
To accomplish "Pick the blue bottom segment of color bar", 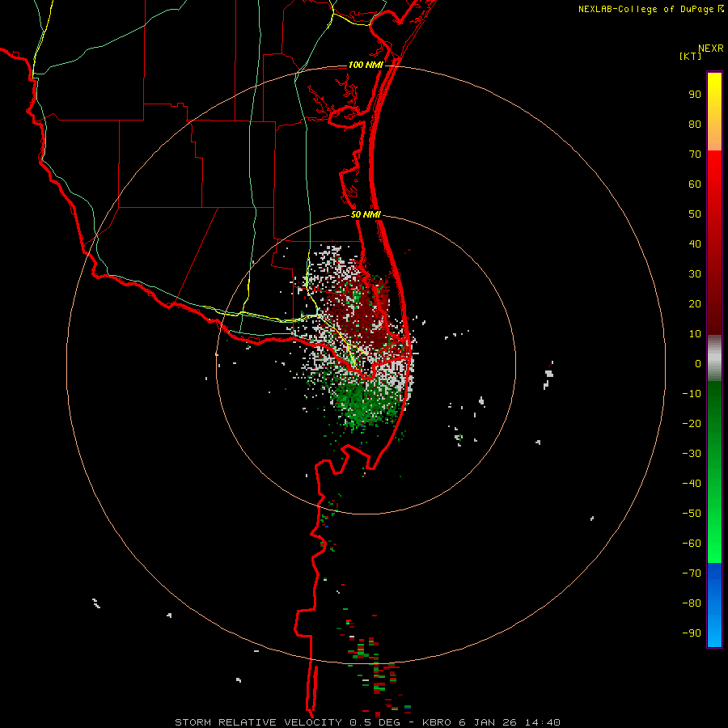I will click(714, 604).
